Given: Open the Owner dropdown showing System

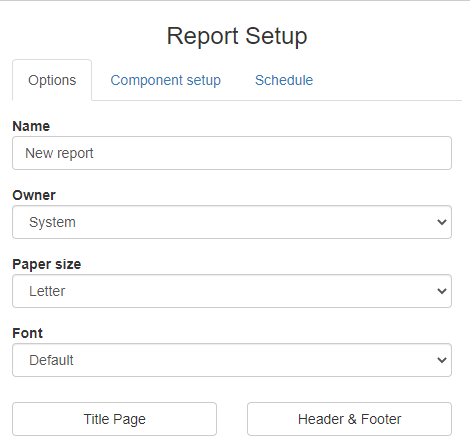Looking at the screenshot, I should 232,222.
